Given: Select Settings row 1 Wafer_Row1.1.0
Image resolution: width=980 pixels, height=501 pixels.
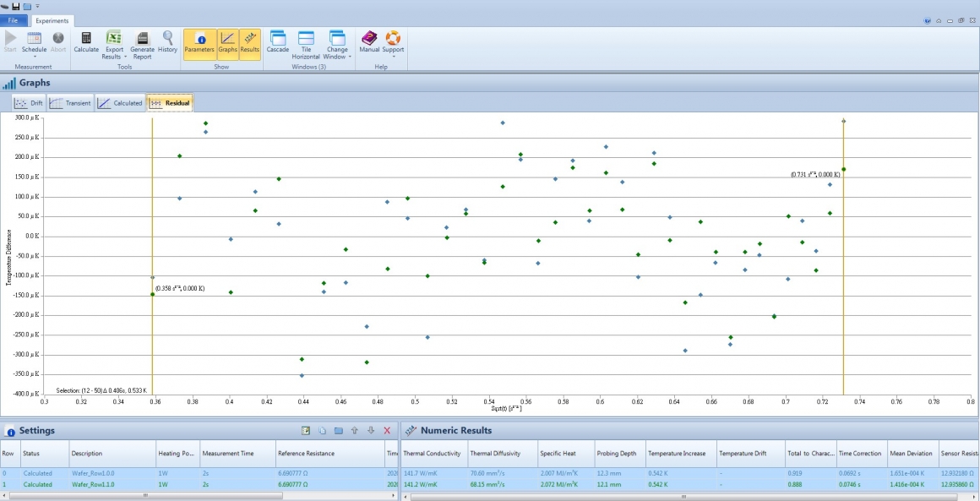Looking at the screenshot, I should coord(199,484).
